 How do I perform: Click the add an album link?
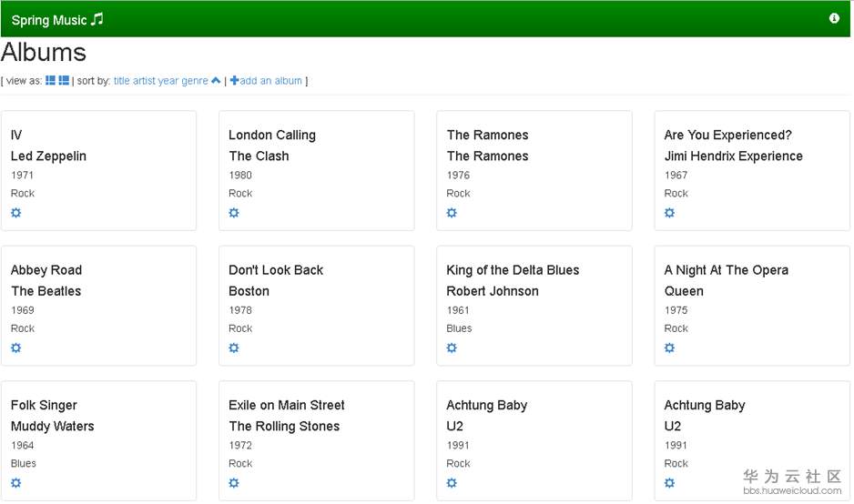(266, 81)
